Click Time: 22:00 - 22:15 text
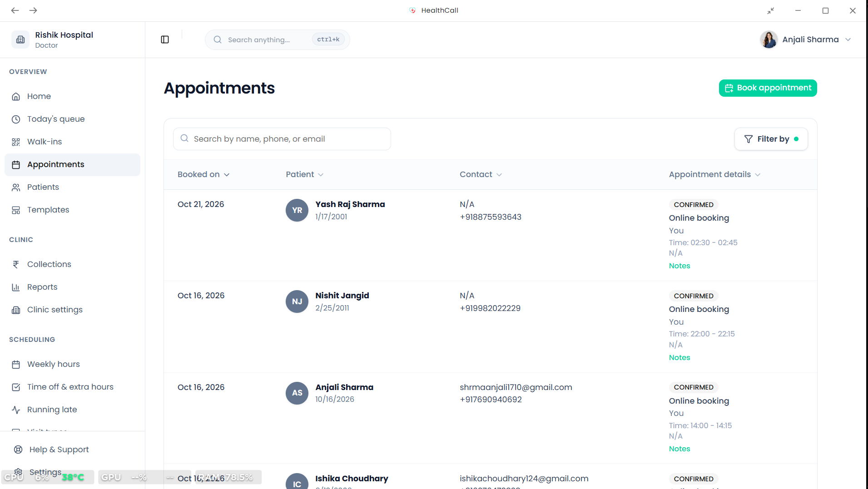The image size is (868, 489). [702, 334]
